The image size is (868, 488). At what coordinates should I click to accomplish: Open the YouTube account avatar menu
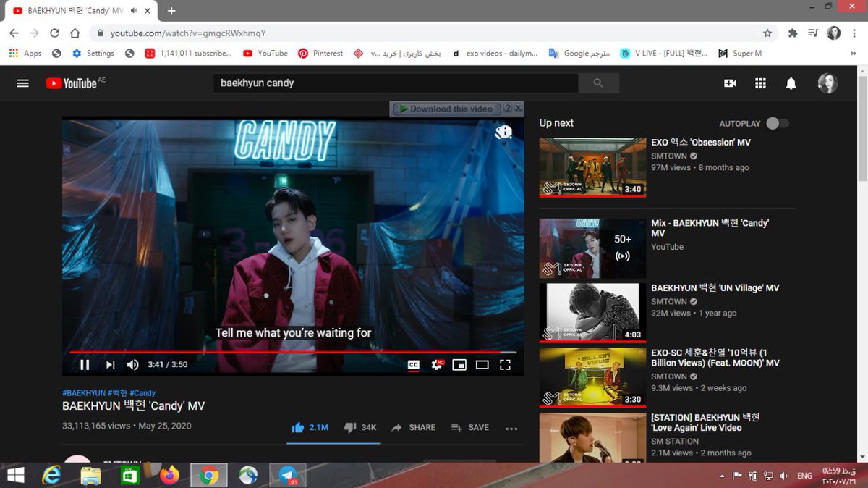(x=827, y=83)
